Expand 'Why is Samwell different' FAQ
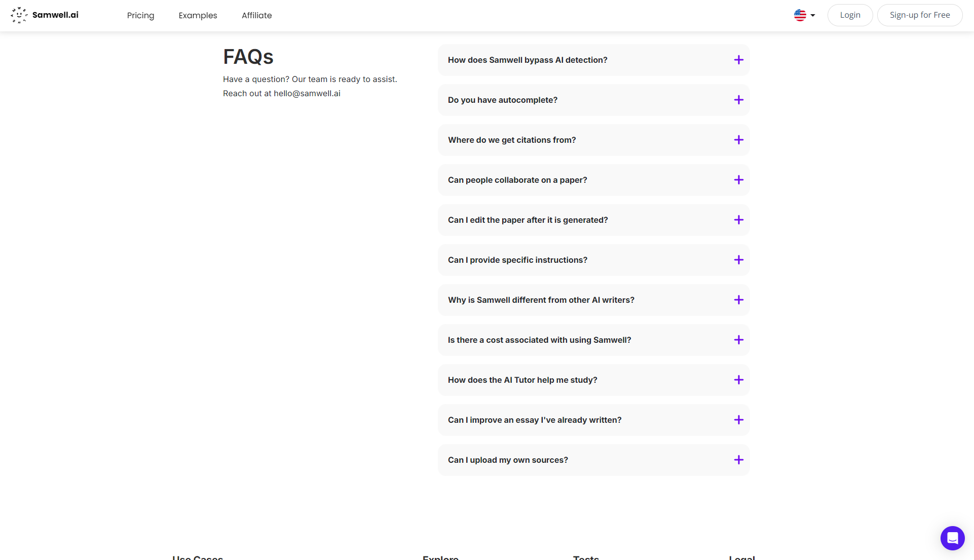Image resolution: width=974 pixels, height=560 pixels. click(x=541, y=300)
